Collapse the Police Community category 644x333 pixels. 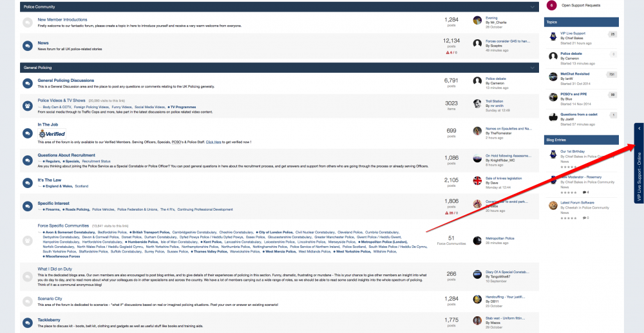coord(533,7)
